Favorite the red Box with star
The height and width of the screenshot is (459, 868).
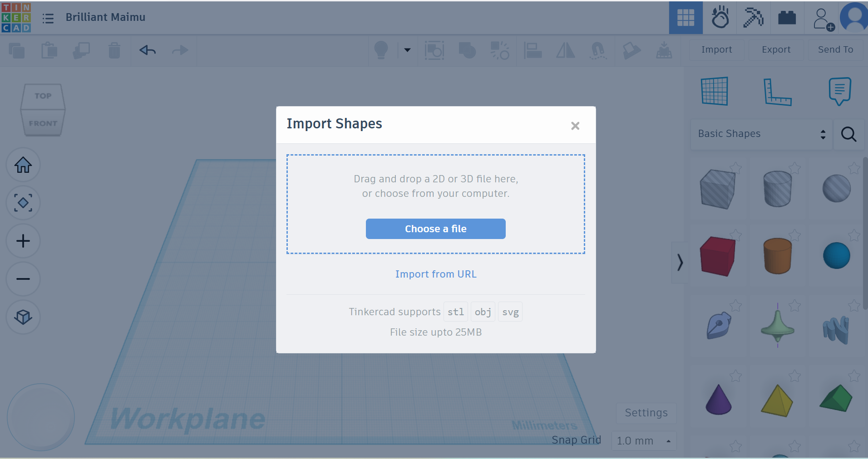pyautogui.click(x=736, y=235)
